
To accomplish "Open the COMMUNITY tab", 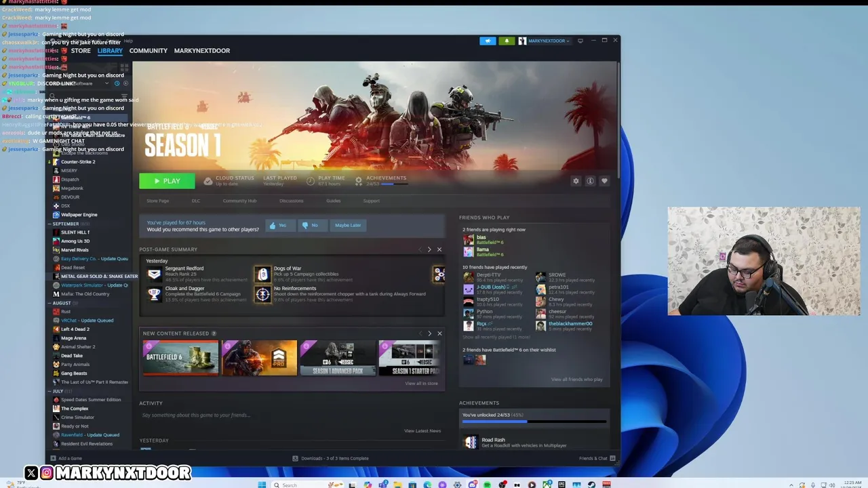I will tap(148, 51).
